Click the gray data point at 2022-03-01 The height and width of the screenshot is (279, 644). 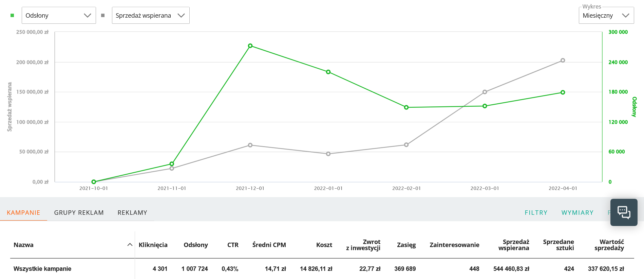pyautogui.click(x=485, y=92)
